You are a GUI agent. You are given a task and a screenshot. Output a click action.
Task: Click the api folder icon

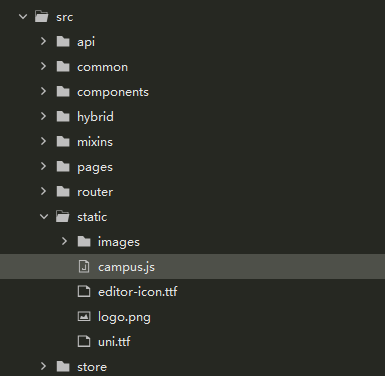(x=63, y=41)
